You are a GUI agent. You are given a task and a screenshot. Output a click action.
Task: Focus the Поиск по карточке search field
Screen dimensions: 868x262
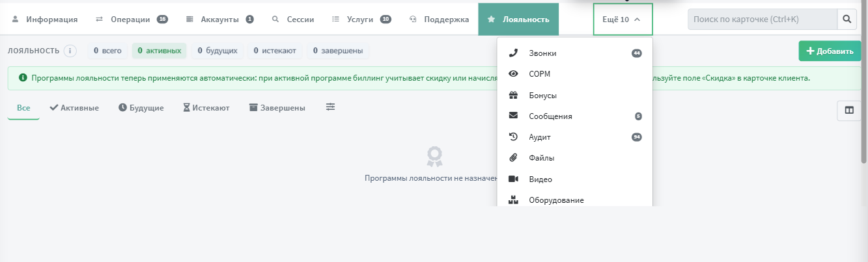click(x=763, y=20)
